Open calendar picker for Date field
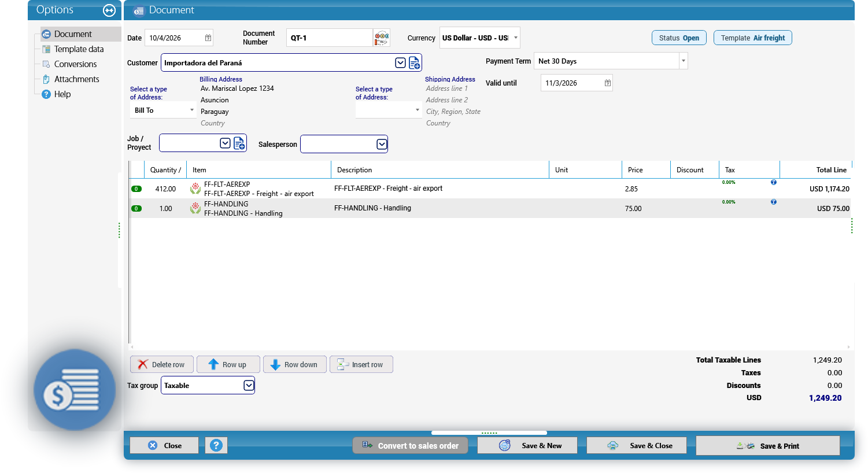The height and width of the screenshot is (473, 868). (208, 38)
